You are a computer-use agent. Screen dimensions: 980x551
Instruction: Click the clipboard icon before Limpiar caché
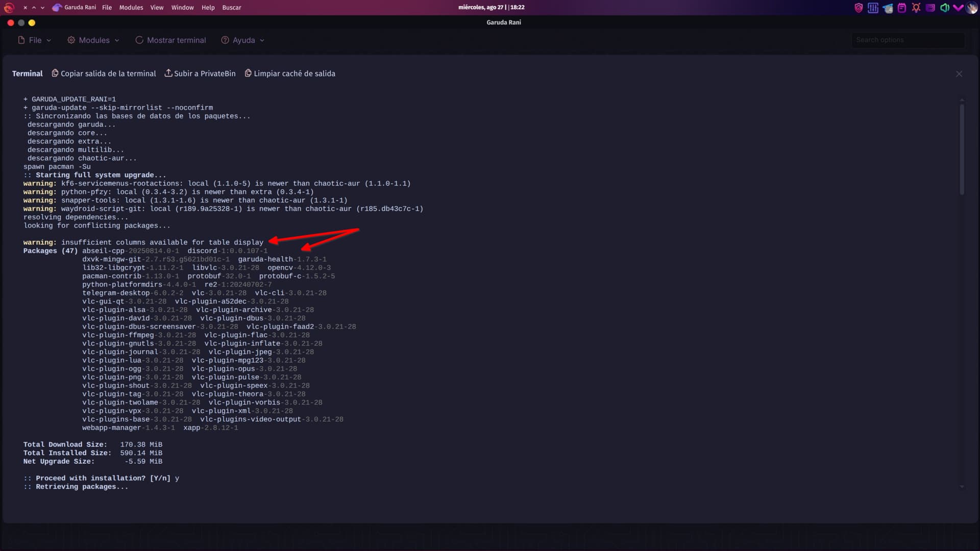tap(248, 73)
